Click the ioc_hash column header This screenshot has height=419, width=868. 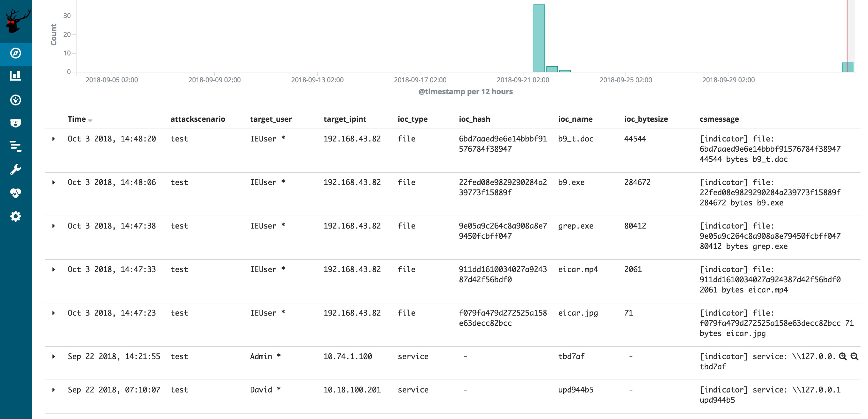474,119
